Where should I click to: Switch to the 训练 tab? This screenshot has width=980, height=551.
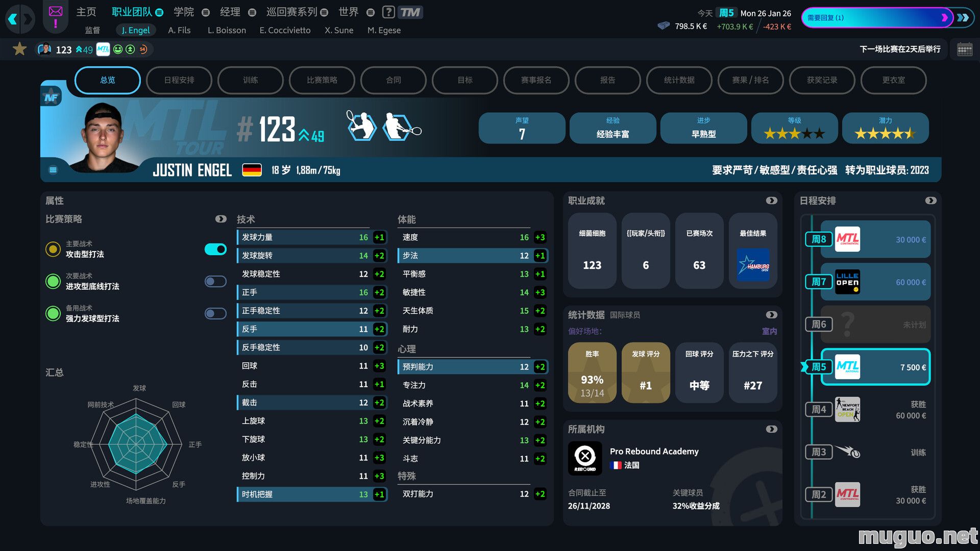(x=250, y=80)
